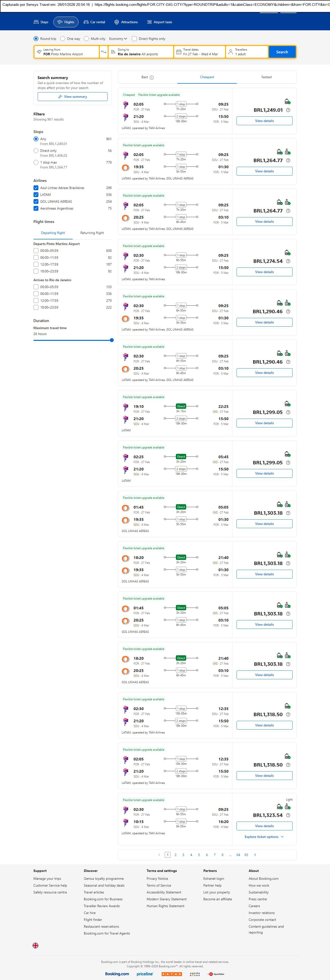The height and width of the screenshot is (980, 330).
Task: Enable the Direct flights only checkbox
Action: click(134, 38)
